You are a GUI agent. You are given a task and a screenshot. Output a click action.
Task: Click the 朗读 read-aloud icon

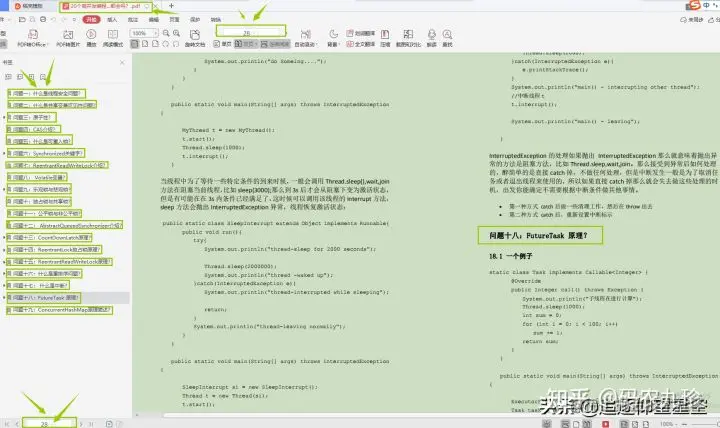(x=432, y=34)
